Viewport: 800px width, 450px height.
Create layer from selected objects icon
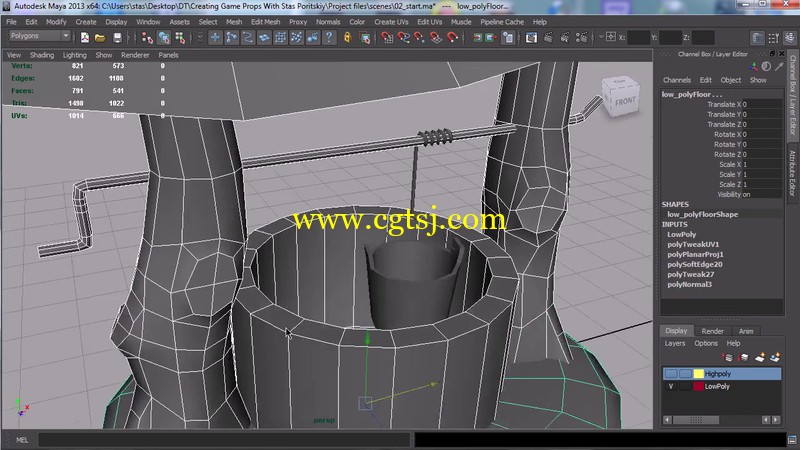[775, 357]
